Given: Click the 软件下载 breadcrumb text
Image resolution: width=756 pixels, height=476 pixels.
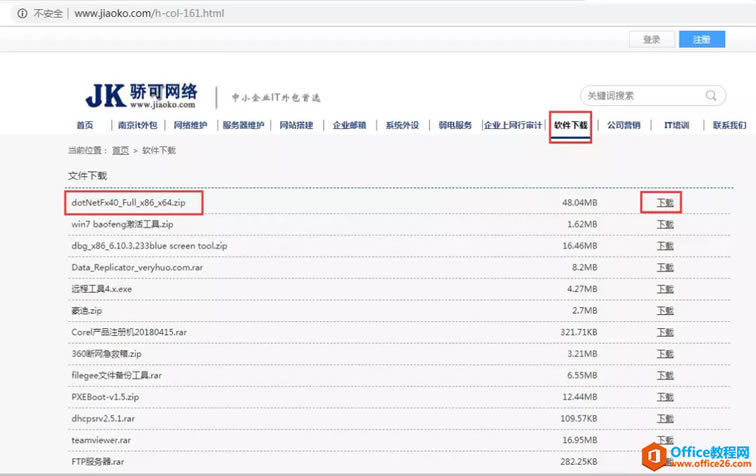Looking at the screenshot, I should pyautogui.click(x=159, y=150).
